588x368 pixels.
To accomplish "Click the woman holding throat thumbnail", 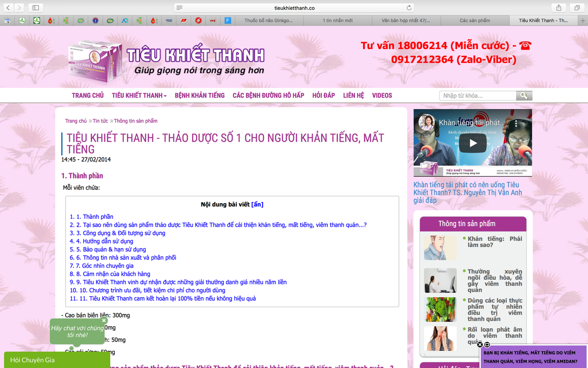I will pos(440,339).
